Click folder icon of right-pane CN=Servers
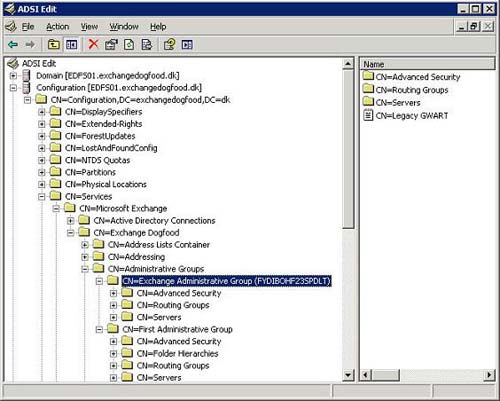The image size is (500, 401). click(368, 102)
